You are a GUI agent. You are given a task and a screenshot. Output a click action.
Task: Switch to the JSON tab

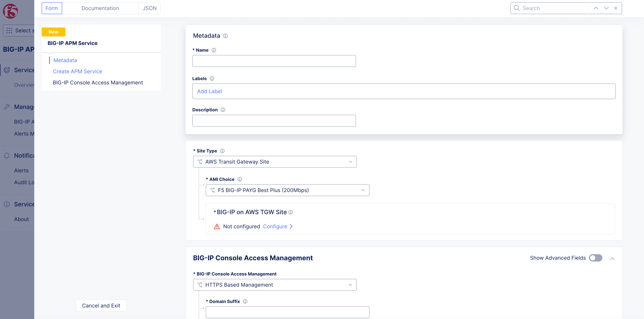pyautogui.click(x=150, y=8)
